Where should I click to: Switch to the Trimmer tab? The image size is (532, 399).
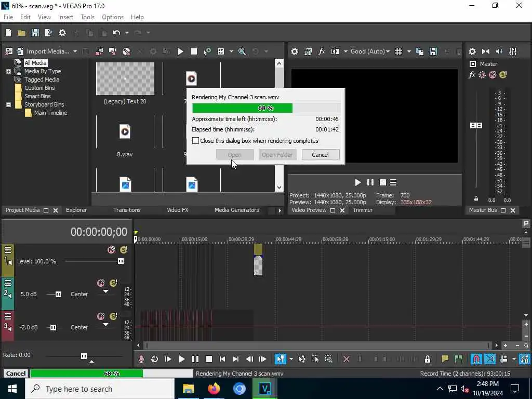[363, 210]
